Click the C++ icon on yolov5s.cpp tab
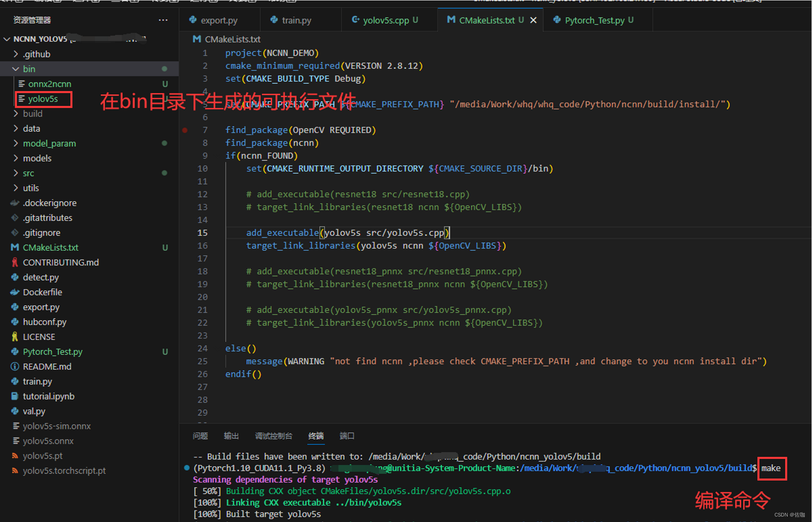 click(355, 20)
